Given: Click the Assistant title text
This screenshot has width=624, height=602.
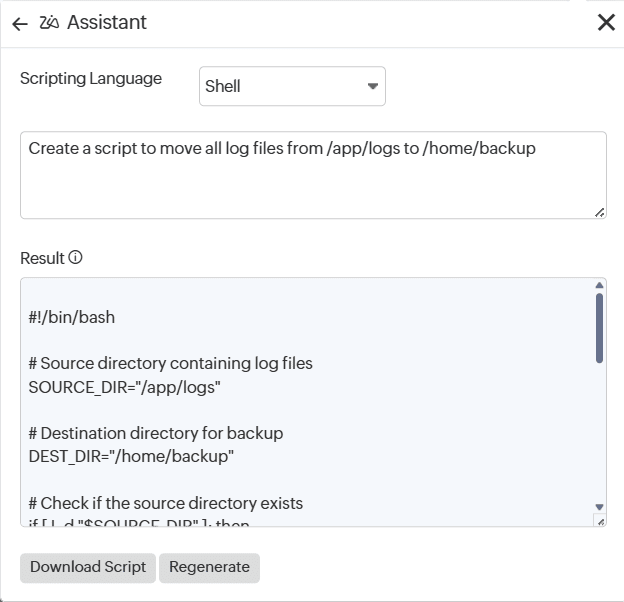Looking at the screenshot, I should tap(107, 23).
